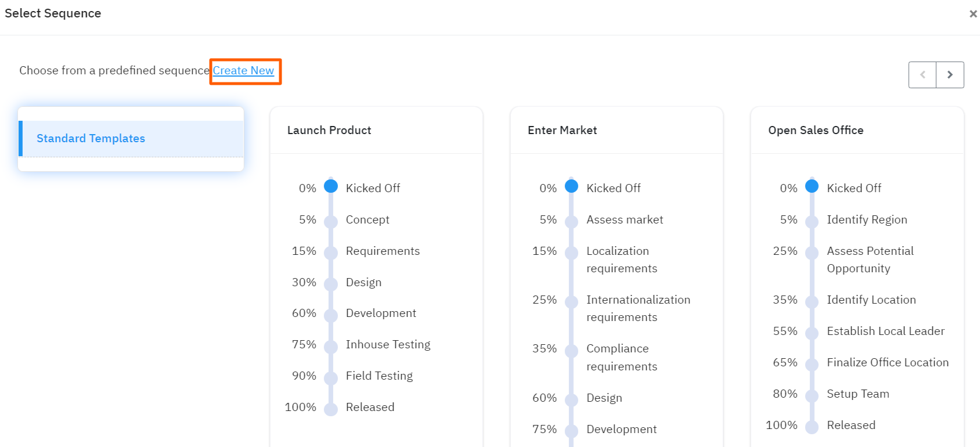The height and width of the screenshot is (447, 980).
Task: Click Assess market milestone dot
Action: coord(571,222)
